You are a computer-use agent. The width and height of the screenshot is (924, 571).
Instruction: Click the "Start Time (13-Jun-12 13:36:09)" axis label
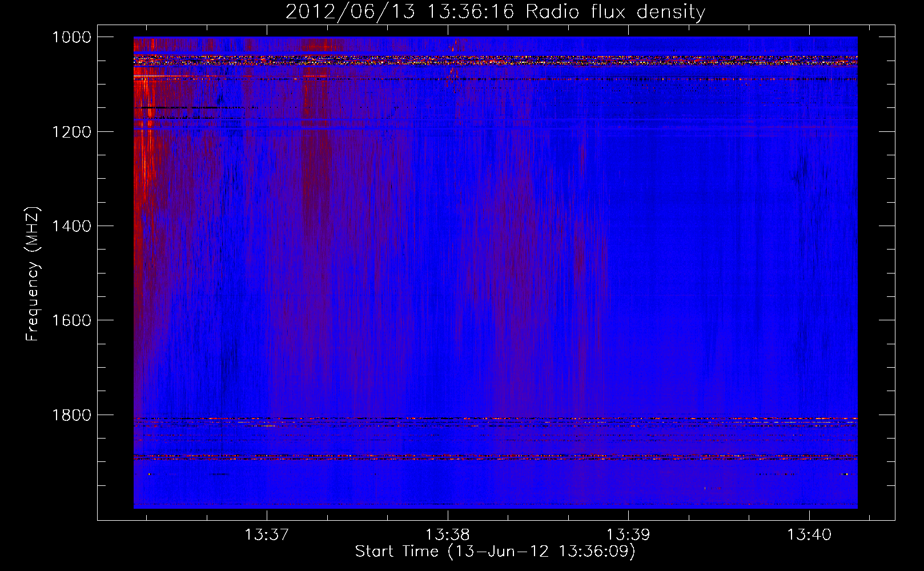point(495,552)
